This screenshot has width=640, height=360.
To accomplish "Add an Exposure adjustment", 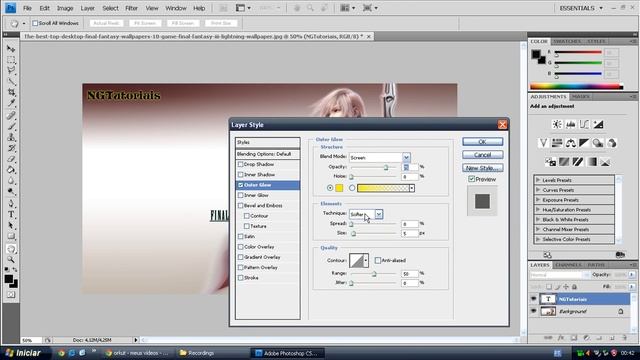I will point(598,124).
